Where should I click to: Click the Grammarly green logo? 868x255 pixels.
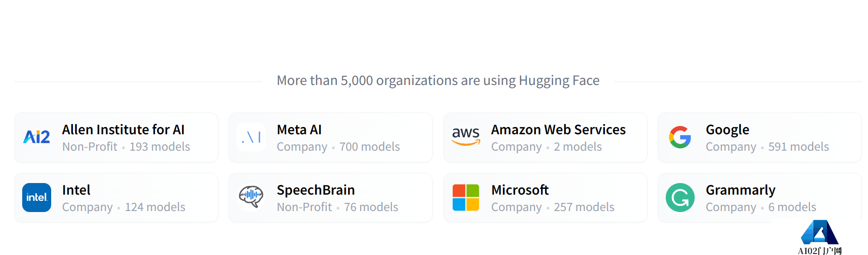[680, 198]
